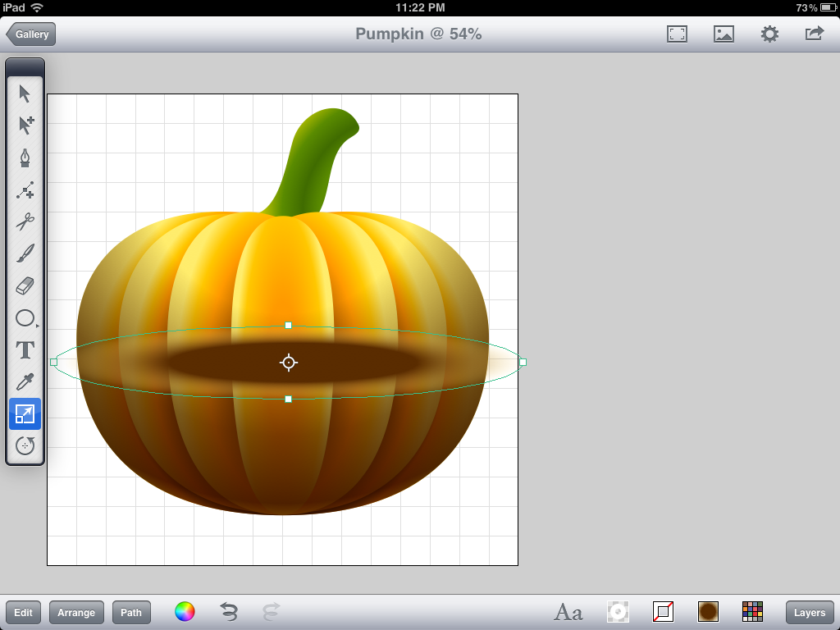The image size is (840, 630).
Task: Undo the last action
Action: click(x=229, y=612)
